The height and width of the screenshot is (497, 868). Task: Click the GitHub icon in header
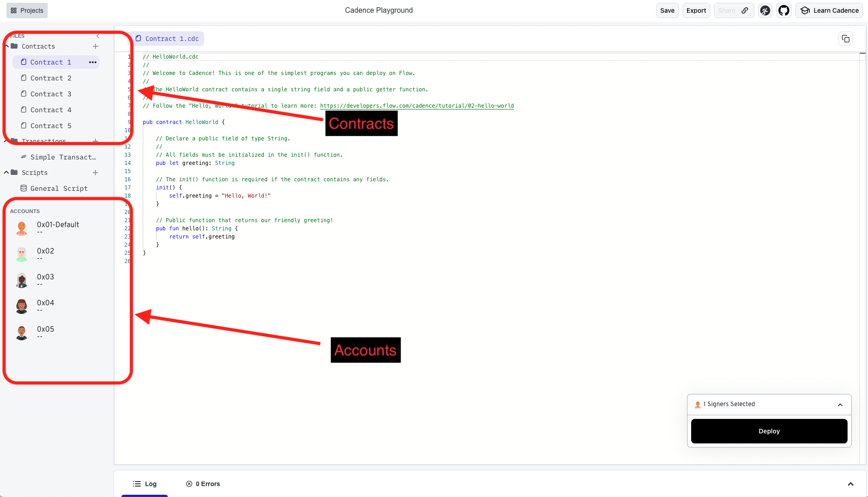tap(783, 10)
